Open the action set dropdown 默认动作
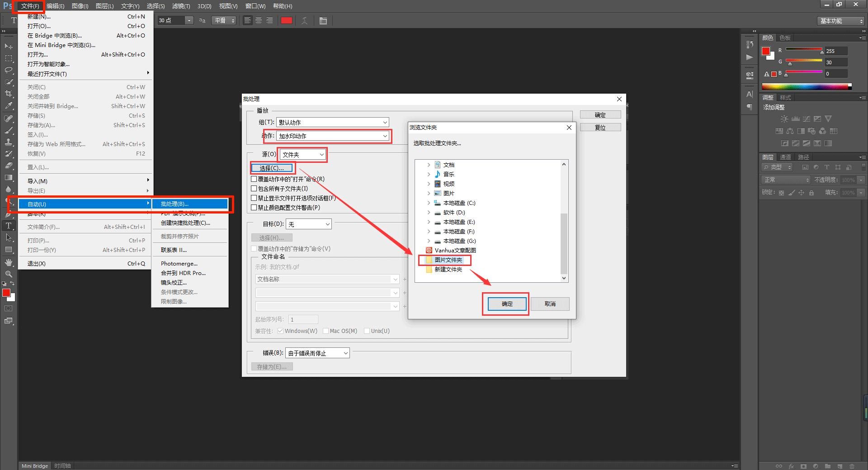The height and width of the screenshot is (470, 868). [x=333, y=122]
